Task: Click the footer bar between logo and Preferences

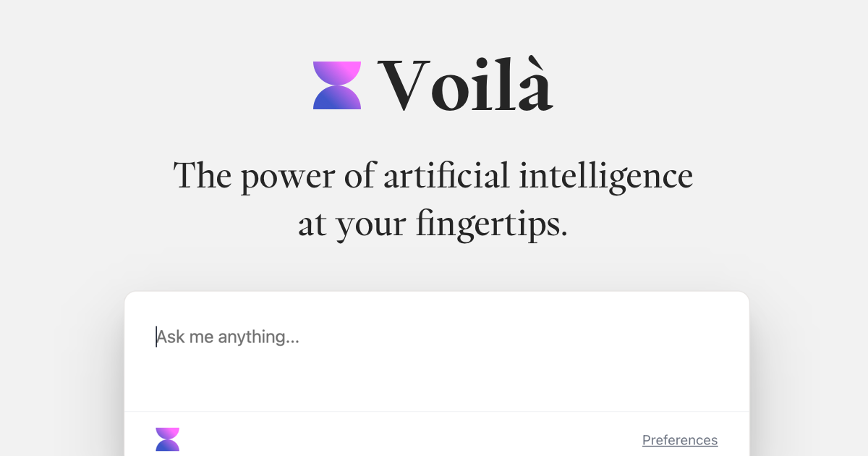Action: pos(411,440)
